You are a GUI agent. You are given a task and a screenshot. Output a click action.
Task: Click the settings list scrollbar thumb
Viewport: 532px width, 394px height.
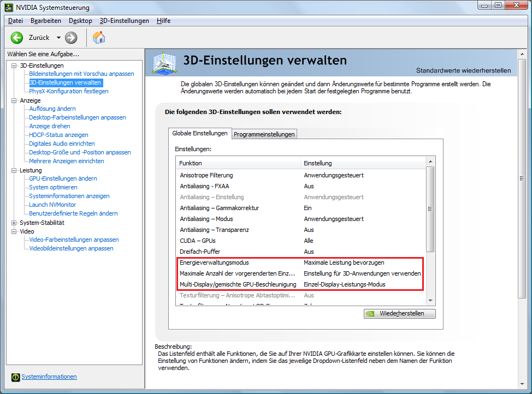tap(430, 209)
